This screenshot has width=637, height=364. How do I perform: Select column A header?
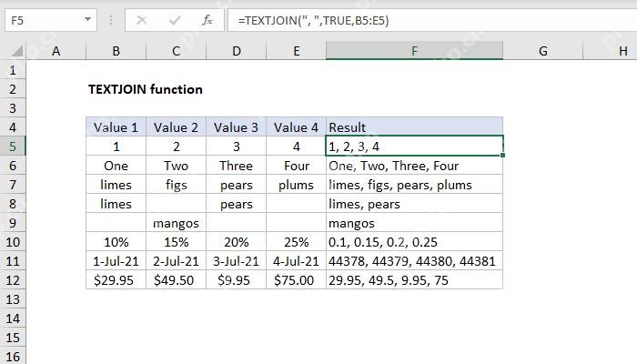tap(56, 51)
